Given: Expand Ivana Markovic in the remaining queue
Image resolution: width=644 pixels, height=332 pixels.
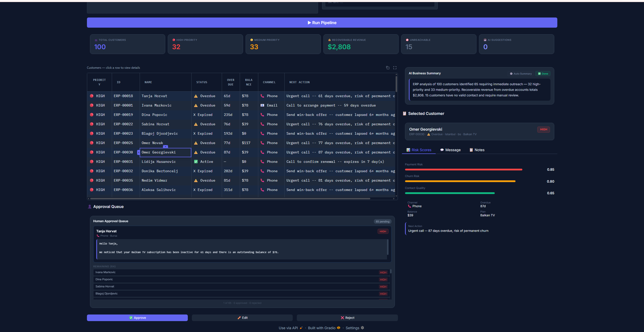Looking at the screenshot, I should click(241, 272).
